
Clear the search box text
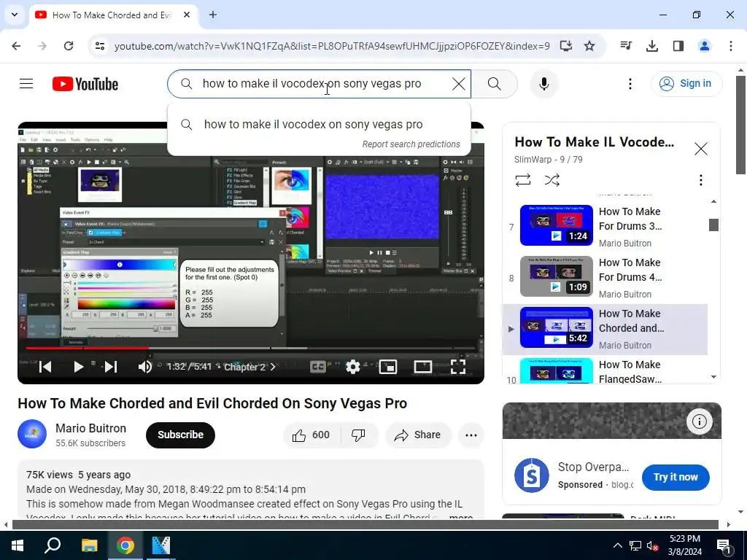(458, 84)
